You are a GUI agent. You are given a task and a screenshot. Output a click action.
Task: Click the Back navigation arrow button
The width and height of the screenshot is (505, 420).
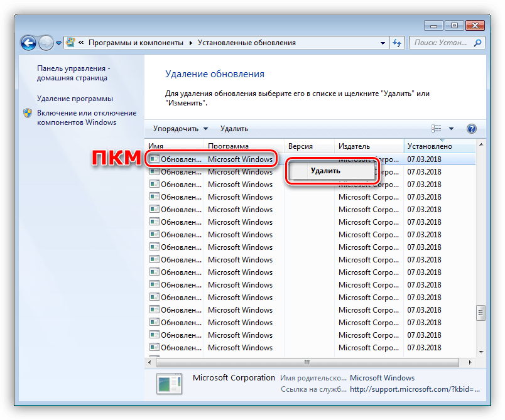click(29, 43)
